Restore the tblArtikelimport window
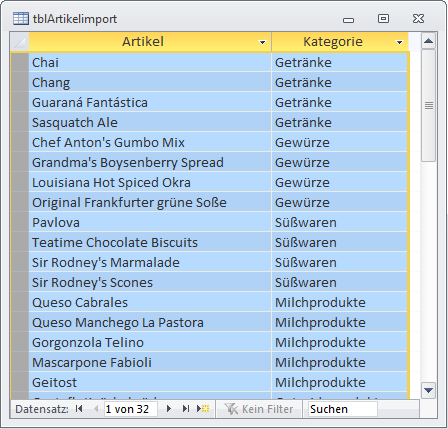448x429 pixels. 383,19
